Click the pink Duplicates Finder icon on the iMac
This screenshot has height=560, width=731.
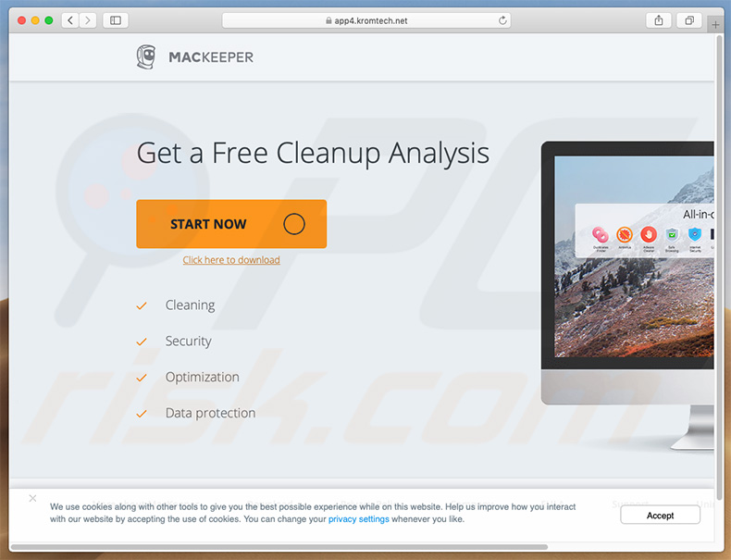pos(600,234)
